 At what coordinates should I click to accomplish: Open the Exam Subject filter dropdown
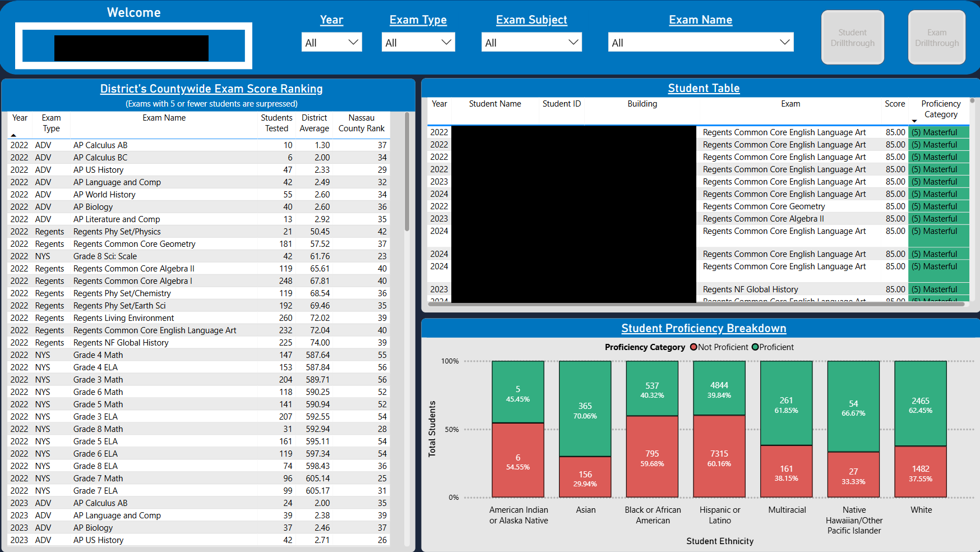pos(531,42)
